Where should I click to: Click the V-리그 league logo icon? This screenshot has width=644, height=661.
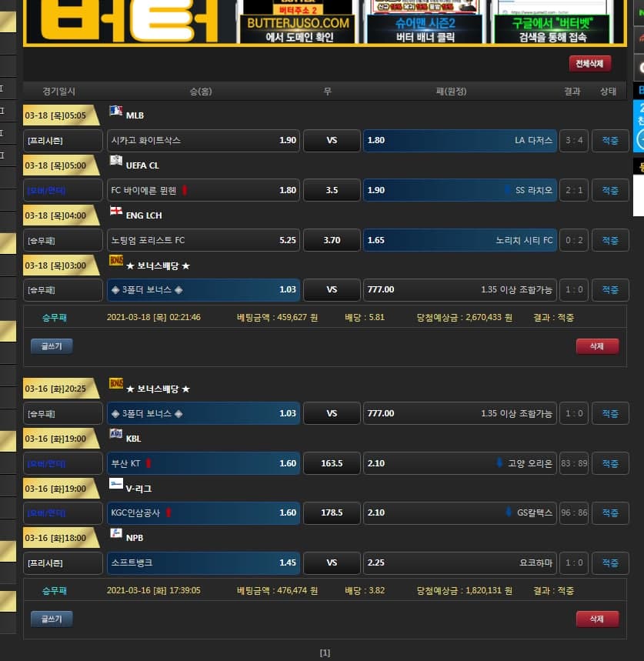click(x=116, y=484)
